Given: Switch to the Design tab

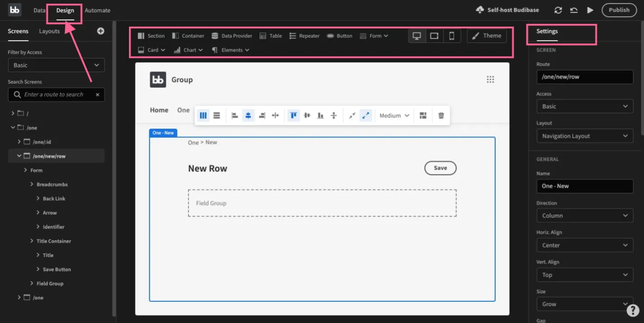Looking at the screenshot, I should coord(65,10).
